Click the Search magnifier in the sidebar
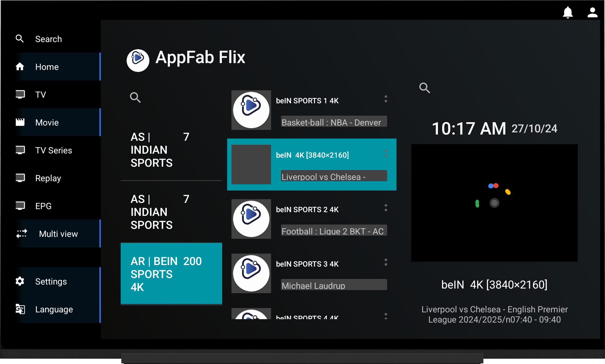 point(20,39)
